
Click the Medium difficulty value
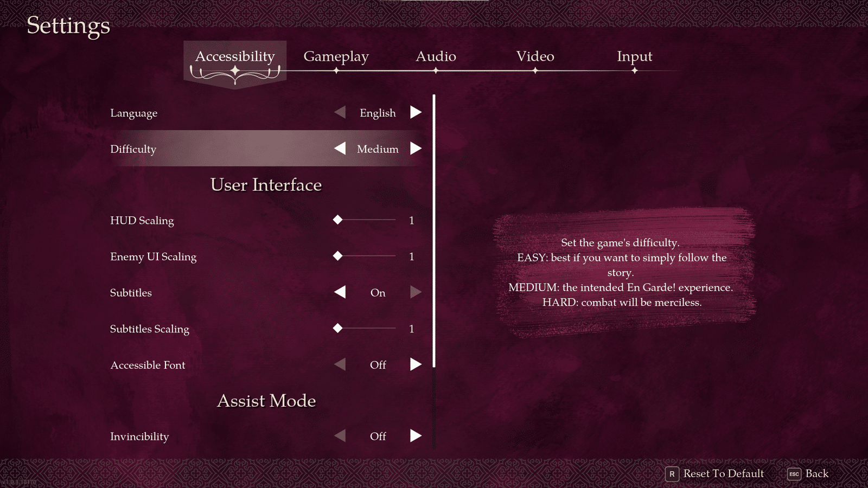coord(378,149)
